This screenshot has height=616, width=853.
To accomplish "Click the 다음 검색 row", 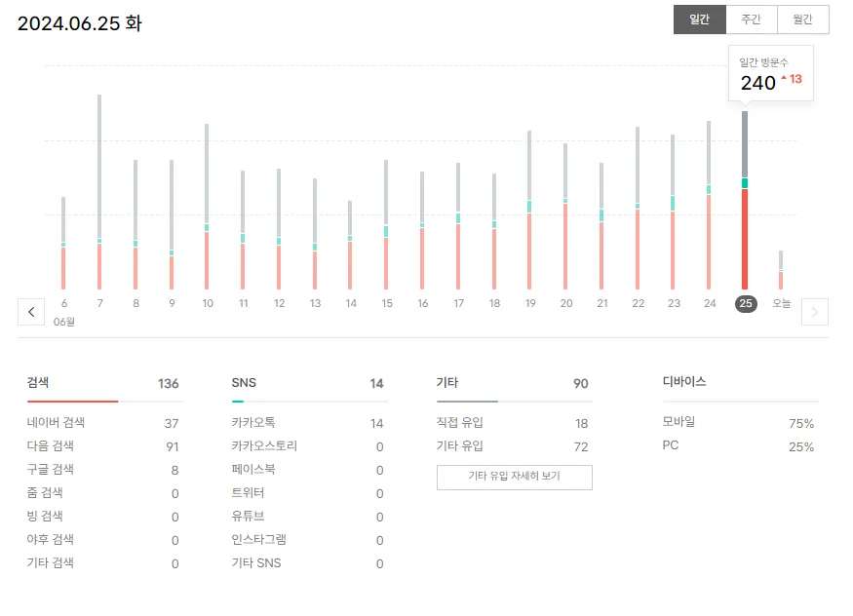I will coord(103,446).
